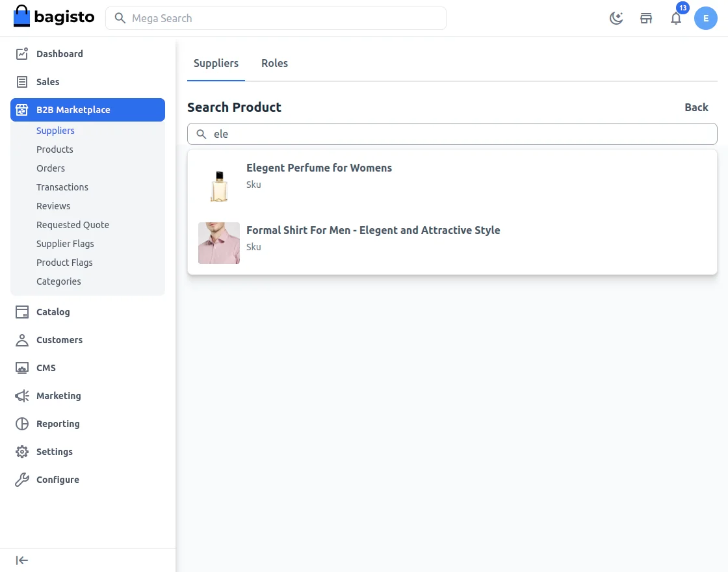Select the Dashboard icon in the sidebar
Image resolution: width=728 pixels, height=572 pixels.
pos(21,54)
